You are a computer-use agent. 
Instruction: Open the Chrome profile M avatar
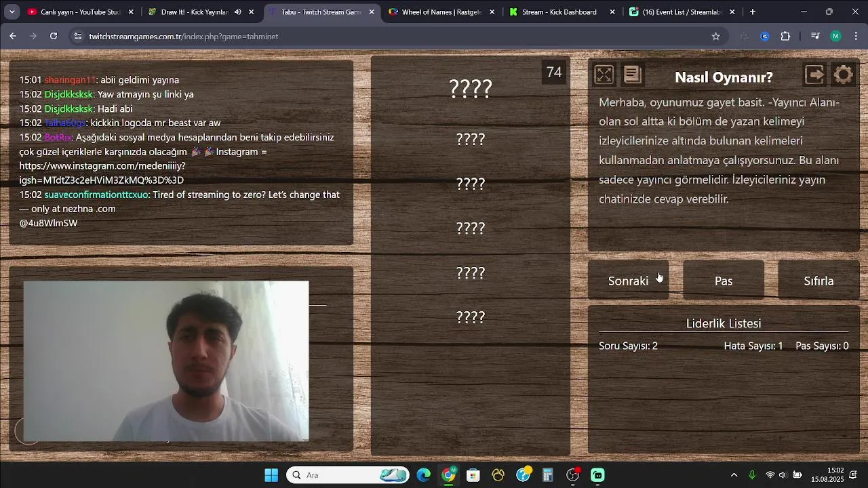(835, 36)
